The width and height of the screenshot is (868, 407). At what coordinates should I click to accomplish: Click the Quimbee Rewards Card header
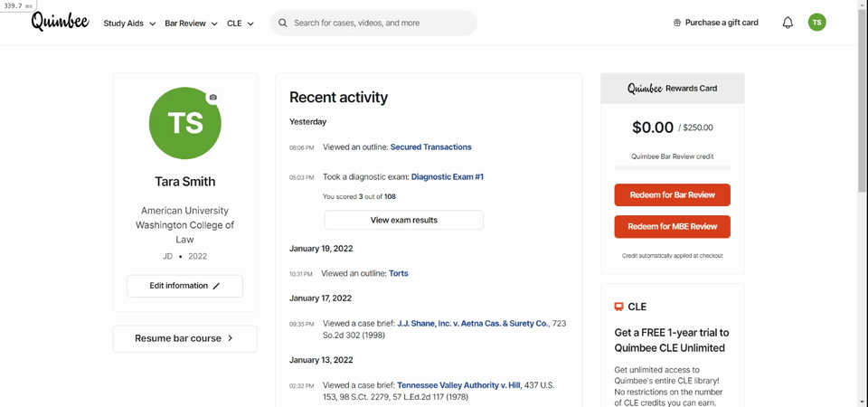coord(672,88)
